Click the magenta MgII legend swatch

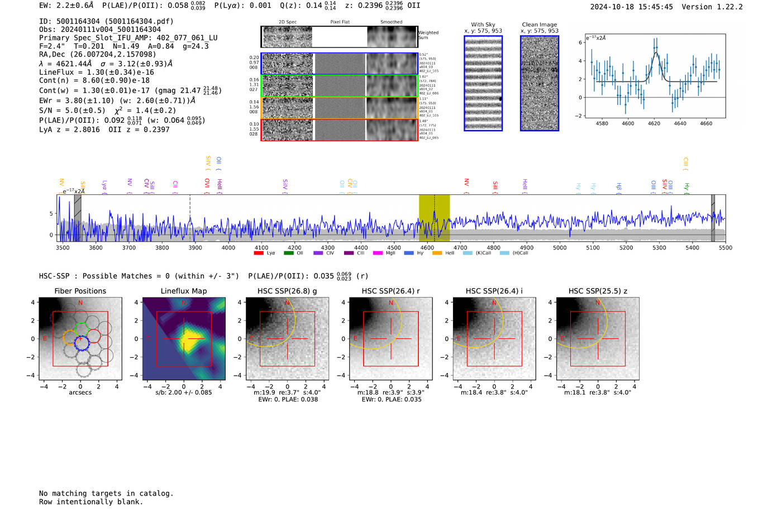tap(378, 253)
